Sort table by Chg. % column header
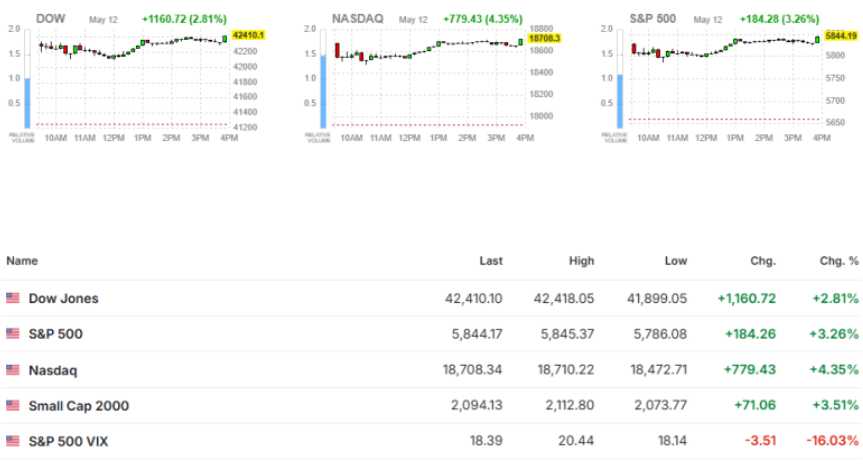 click(x=839, y=261)
